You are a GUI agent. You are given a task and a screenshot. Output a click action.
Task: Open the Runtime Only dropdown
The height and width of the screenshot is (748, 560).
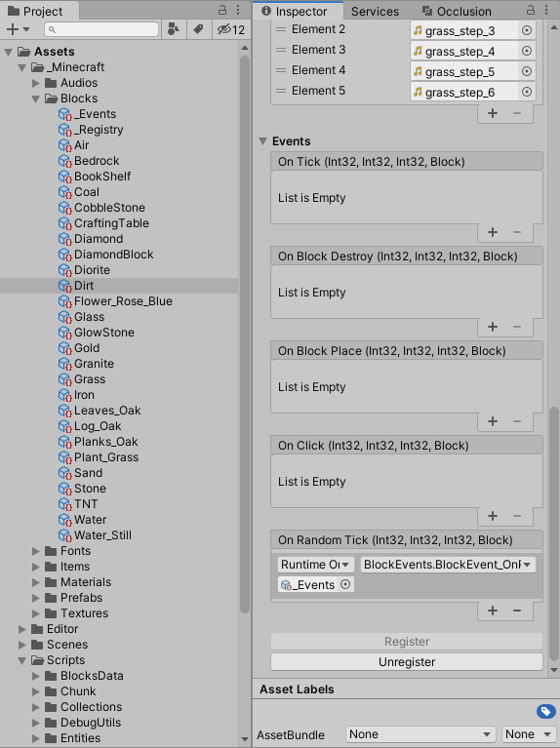pos(315,565)
